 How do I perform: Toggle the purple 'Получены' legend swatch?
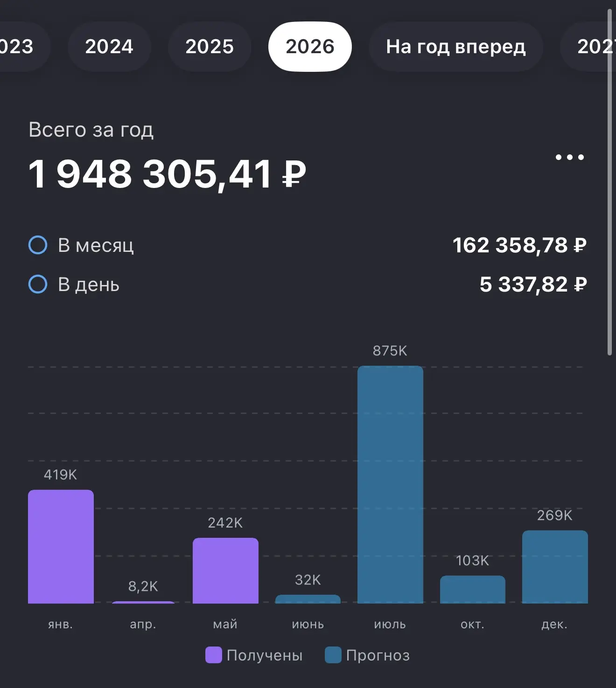click(x=213, y=655)
